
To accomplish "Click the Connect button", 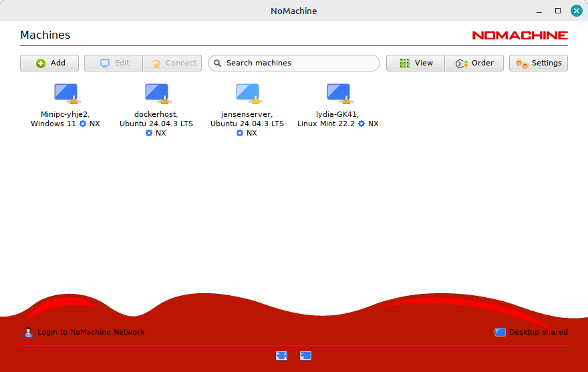I will pyautogui.click(x=173, y=63).
